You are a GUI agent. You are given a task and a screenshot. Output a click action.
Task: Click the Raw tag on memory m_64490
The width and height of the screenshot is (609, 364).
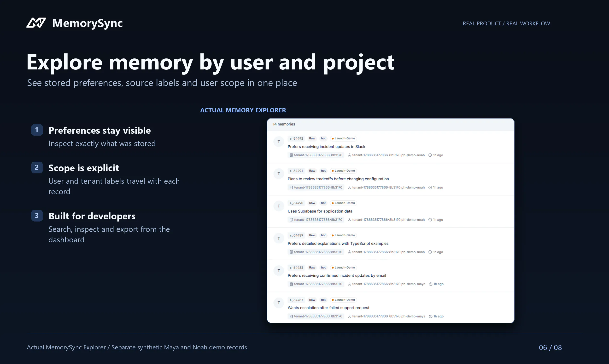(312, 203)
